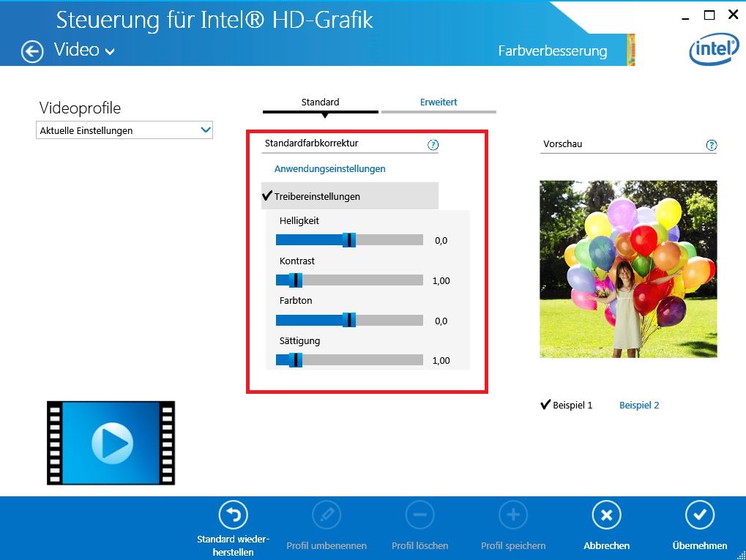
Task: Maximize the Intel HD-Grafik window
Action: [x=709, y=15]
